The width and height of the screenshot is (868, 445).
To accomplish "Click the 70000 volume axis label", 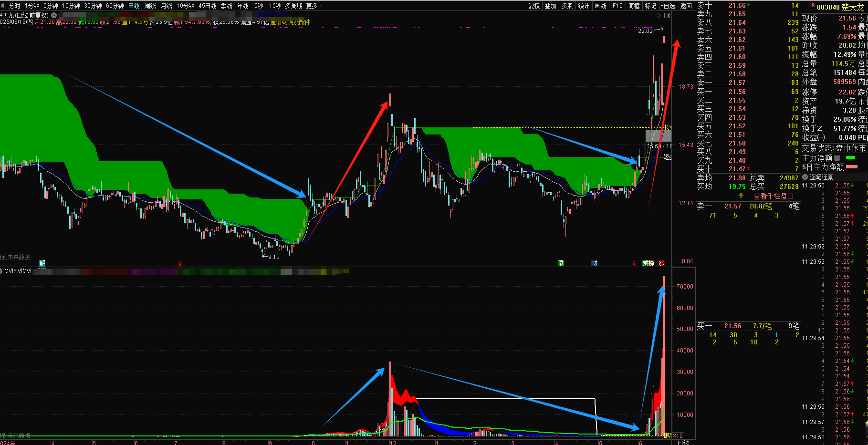I will 685,287.
